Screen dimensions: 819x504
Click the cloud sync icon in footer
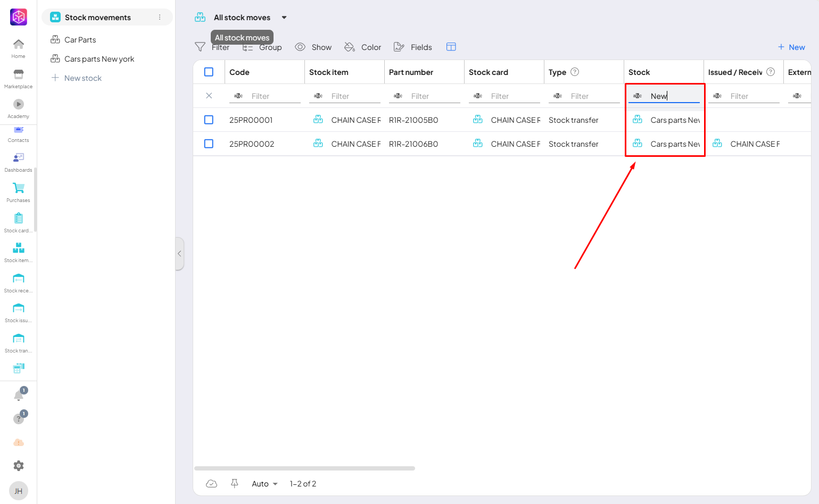click(211, 483)
